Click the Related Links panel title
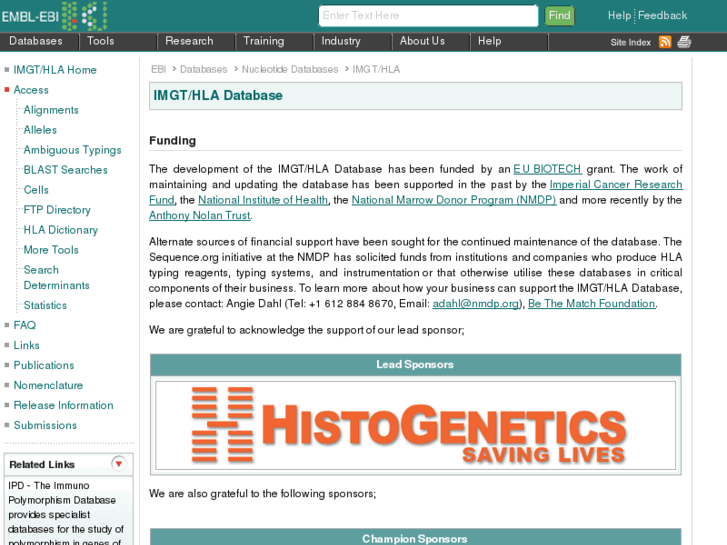The width and height of the screenshot is (727, 545). click(42, 464)
